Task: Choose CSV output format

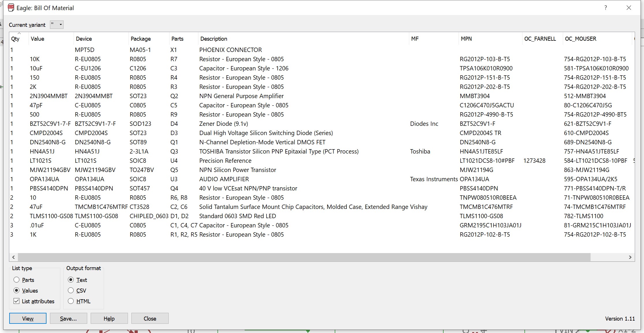Action: pyautogui.click(x=71, y=290)
